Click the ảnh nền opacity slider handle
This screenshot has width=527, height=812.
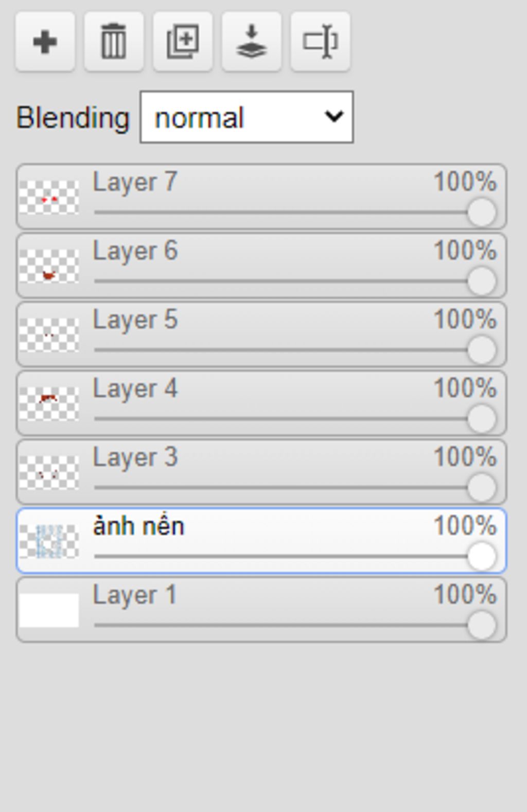coord(481,556)
